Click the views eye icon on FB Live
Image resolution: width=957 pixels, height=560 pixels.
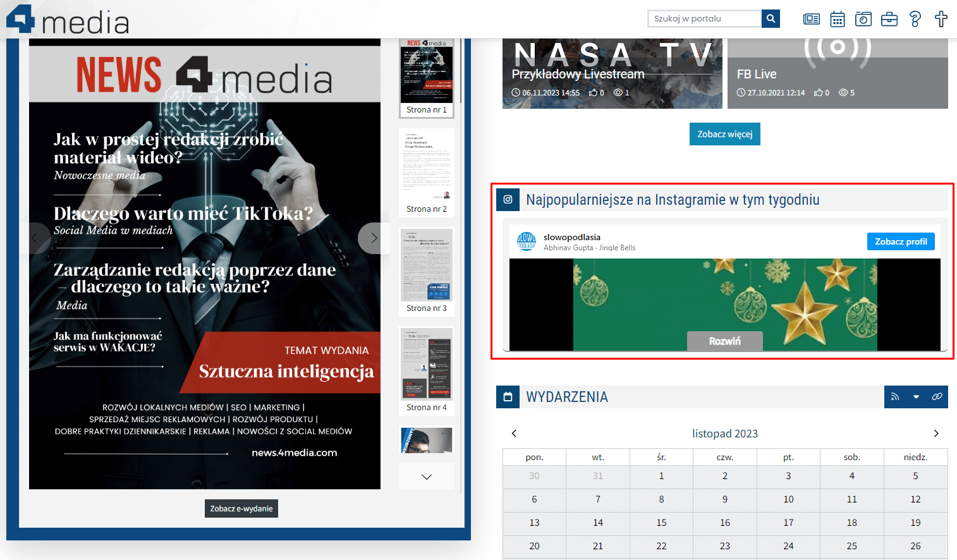843,93
